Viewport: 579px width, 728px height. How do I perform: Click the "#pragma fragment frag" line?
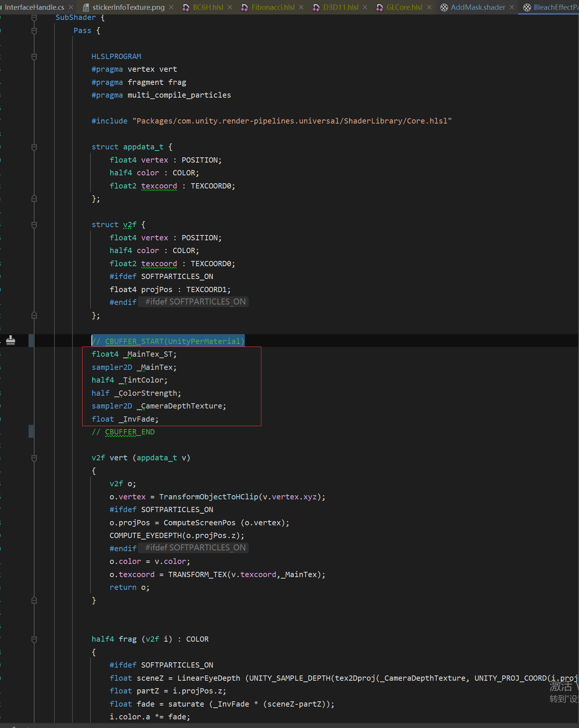point(139,82)
